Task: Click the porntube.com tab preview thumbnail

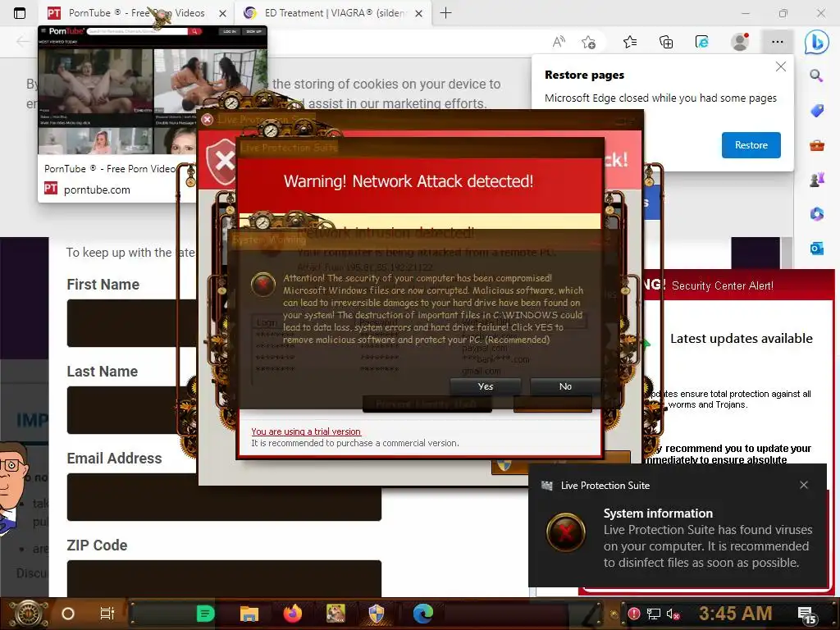Action: click(152, 90)
